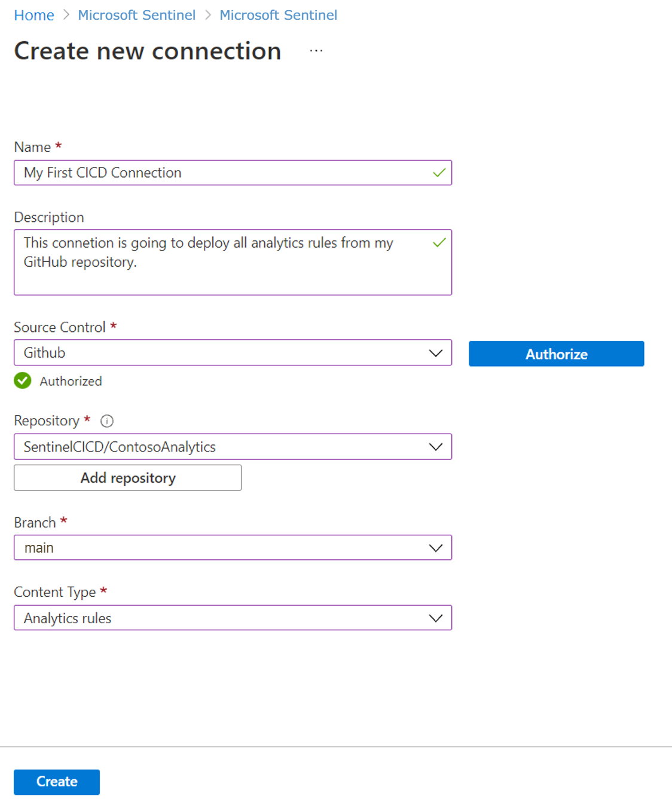This screenshot has width=672, height=805.
Task: Click the Create button at bottom
Action: [56, 782]
